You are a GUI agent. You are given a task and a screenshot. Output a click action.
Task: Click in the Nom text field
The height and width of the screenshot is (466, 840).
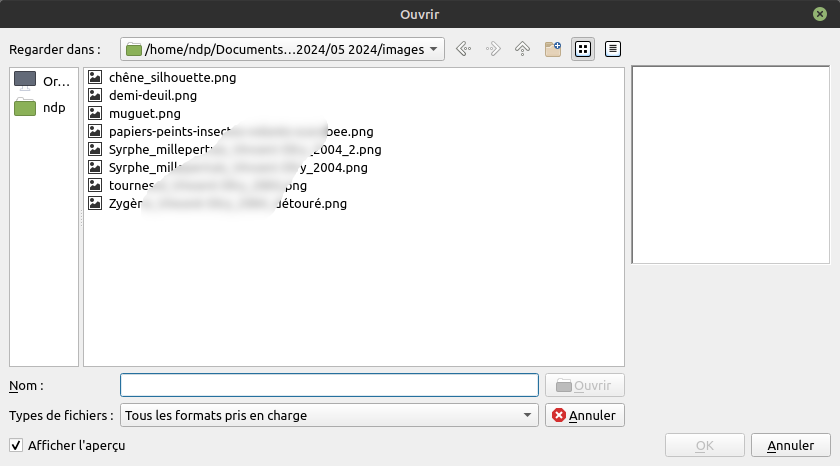point(329,385)
